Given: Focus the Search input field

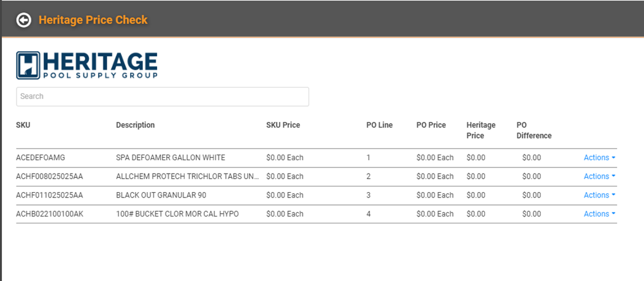Looking at the screenshot, I should click(163, 96).
